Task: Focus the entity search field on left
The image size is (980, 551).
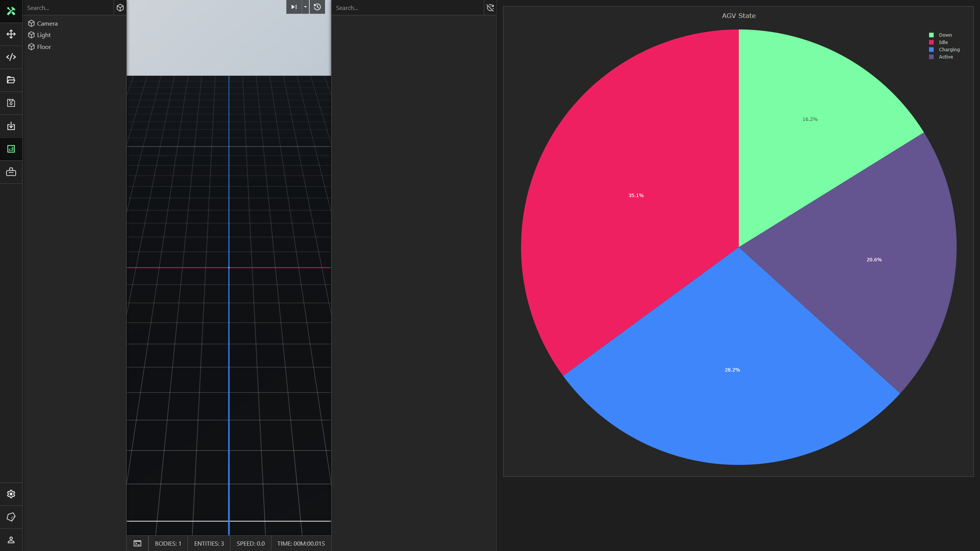Action: click(69, 8)
